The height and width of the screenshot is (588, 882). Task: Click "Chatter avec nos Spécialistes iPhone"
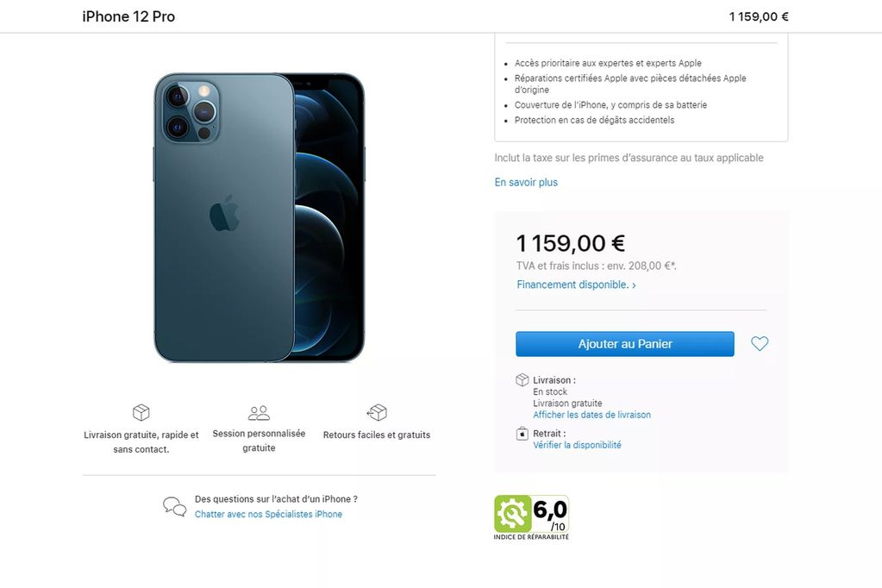pyautogui.click(x=267, y=514)
